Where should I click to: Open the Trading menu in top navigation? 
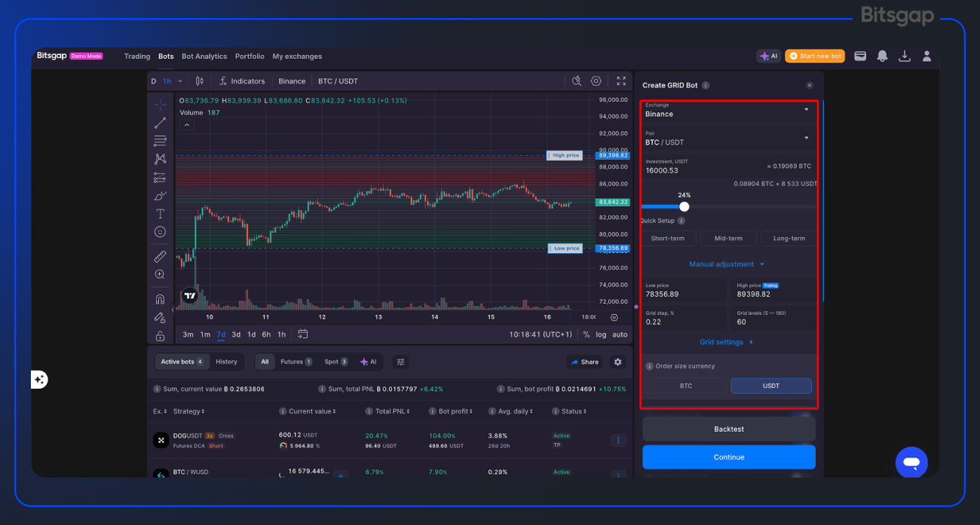click(x=137, y=56)
